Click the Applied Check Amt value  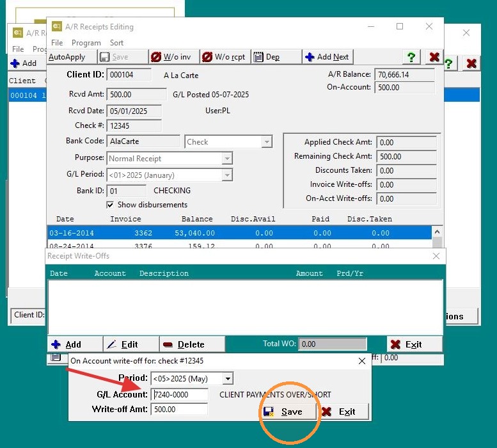406,142
